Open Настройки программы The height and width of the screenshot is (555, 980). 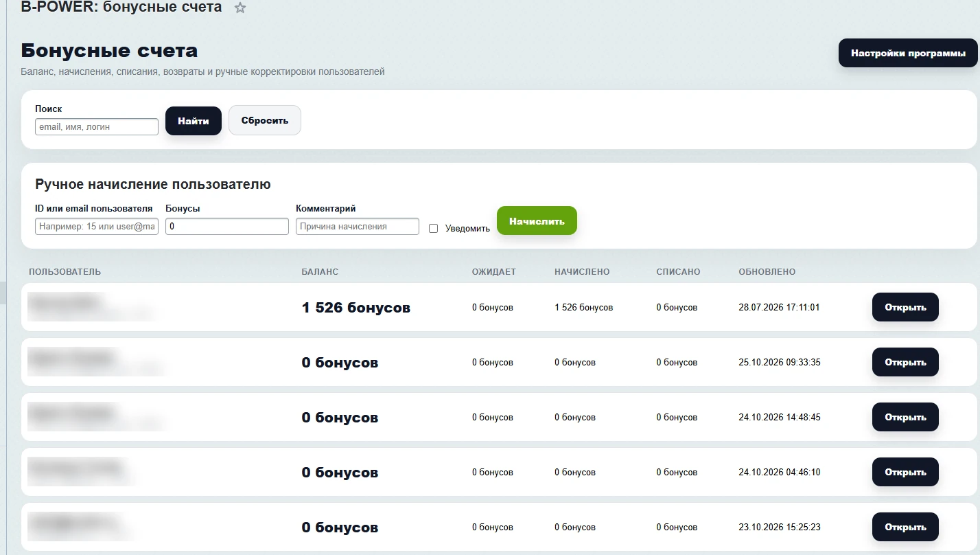(x=908, y=53)
